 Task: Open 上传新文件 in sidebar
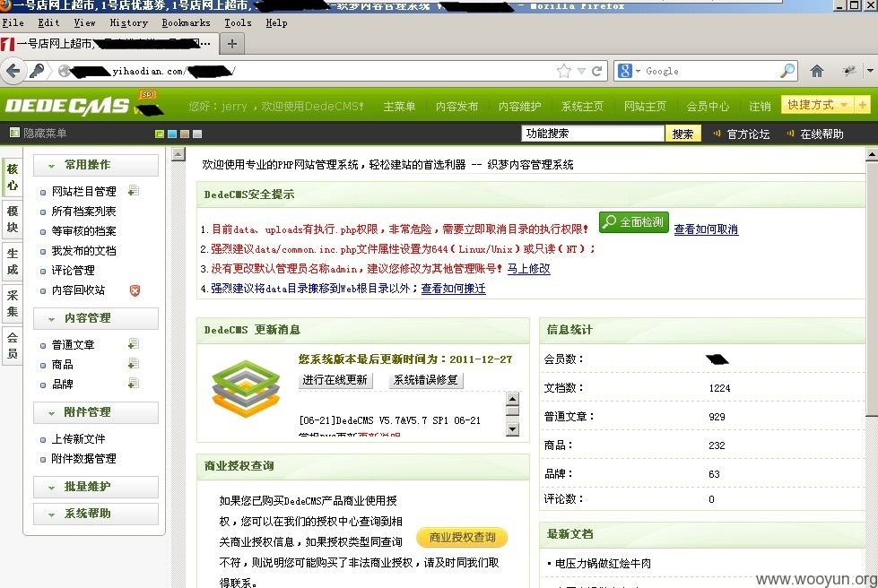pyautogui.click(x=78, y=439)
